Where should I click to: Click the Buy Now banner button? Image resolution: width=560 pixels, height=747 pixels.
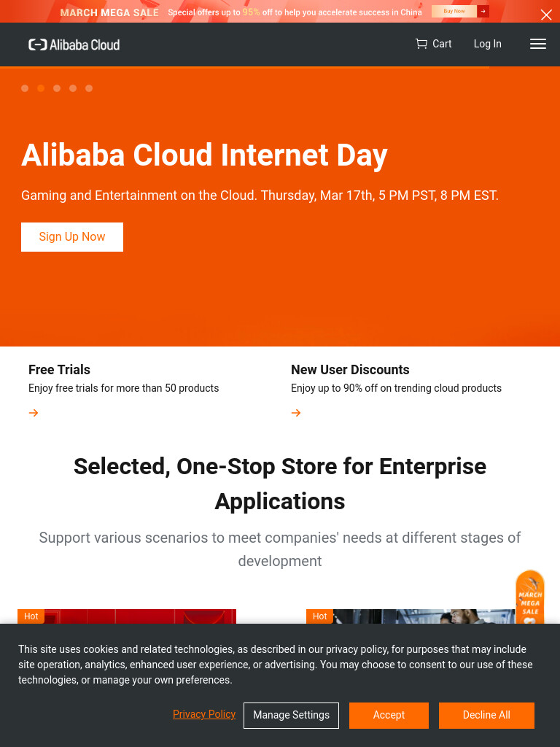[454, 12]
